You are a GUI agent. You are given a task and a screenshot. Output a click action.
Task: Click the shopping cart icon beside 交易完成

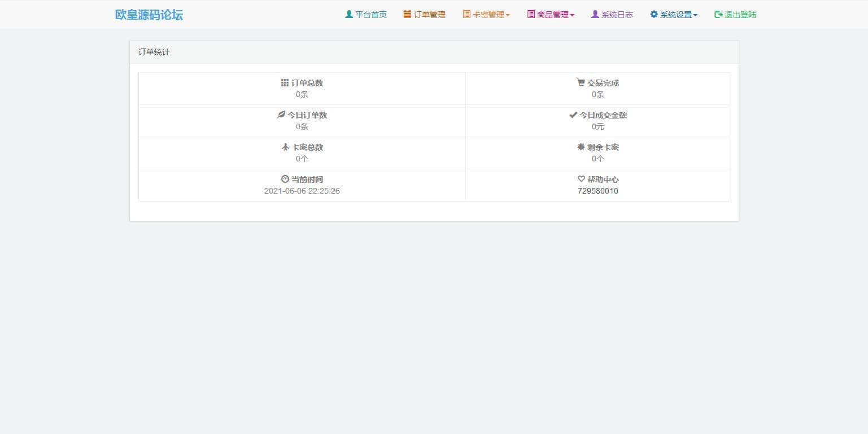[x=581, y=83]
